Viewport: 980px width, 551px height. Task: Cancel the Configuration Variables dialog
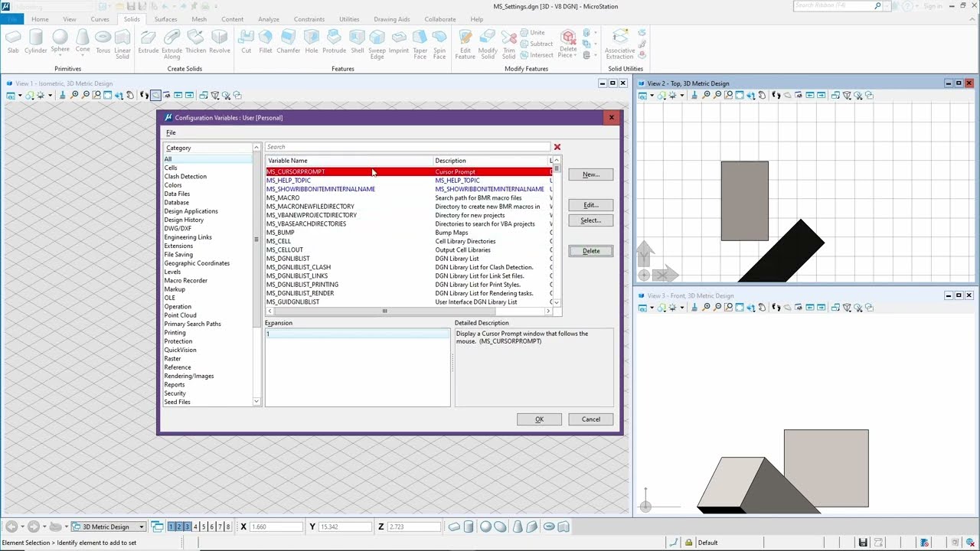pos(590,419)
